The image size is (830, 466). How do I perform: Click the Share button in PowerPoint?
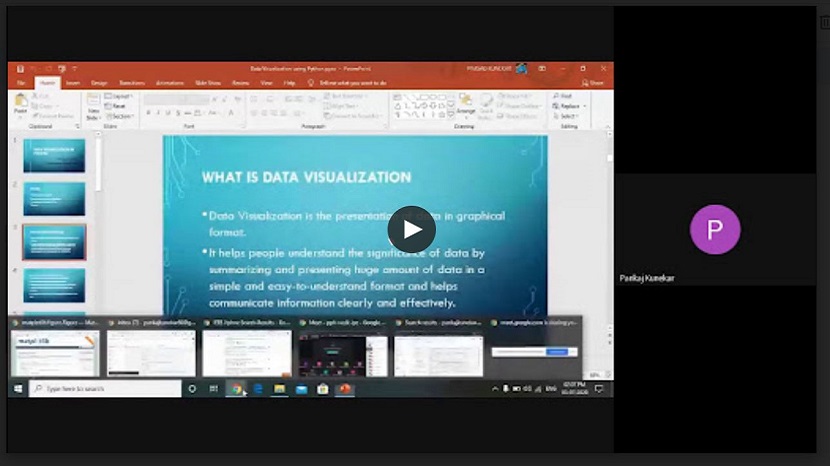click(x=593, y=83)
